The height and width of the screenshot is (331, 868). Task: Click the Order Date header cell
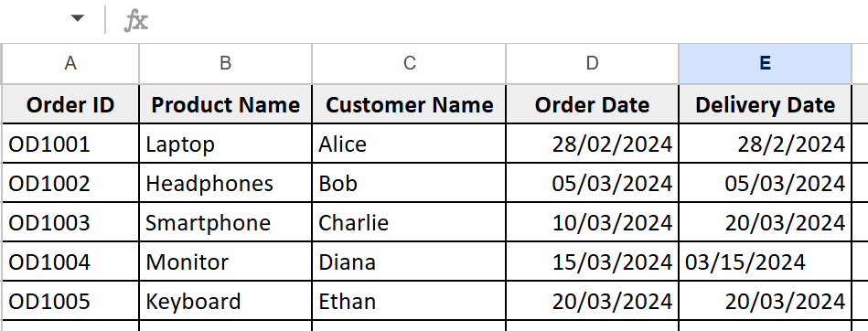click(x=593, y=104)
